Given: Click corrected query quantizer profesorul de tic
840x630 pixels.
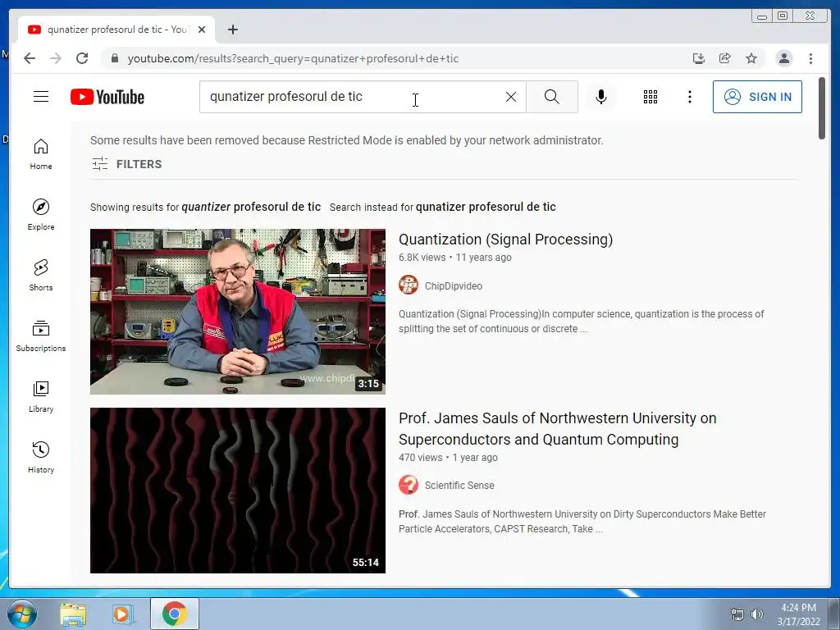Looking at the screenshot, I should [x=251, y=207].
